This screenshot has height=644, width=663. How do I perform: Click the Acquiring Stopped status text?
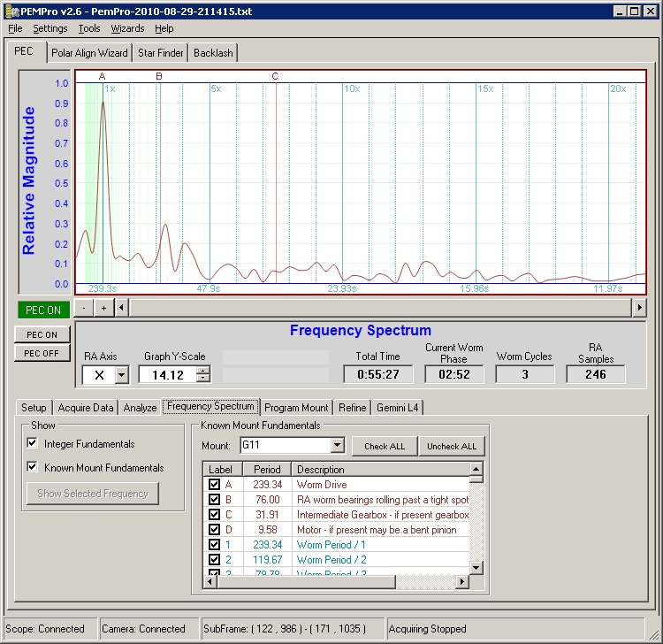[x=427, y=629]
